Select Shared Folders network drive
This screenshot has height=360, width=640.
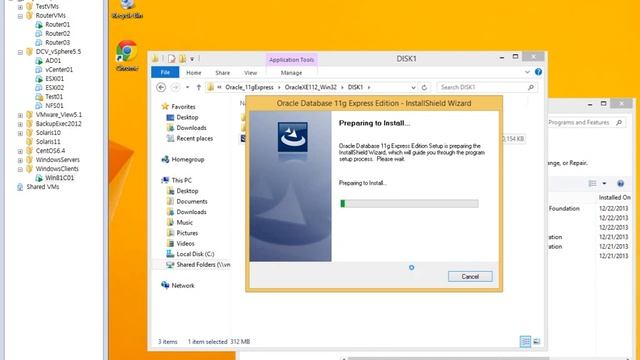[203, 264]
